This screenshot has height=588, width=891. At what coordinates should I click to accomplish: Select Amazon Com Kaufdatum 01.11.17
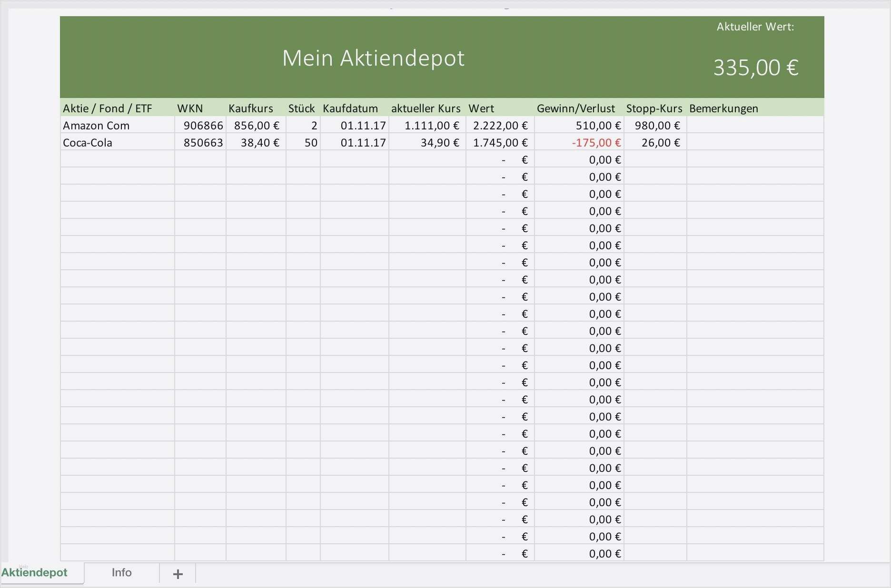coord(355,126)
